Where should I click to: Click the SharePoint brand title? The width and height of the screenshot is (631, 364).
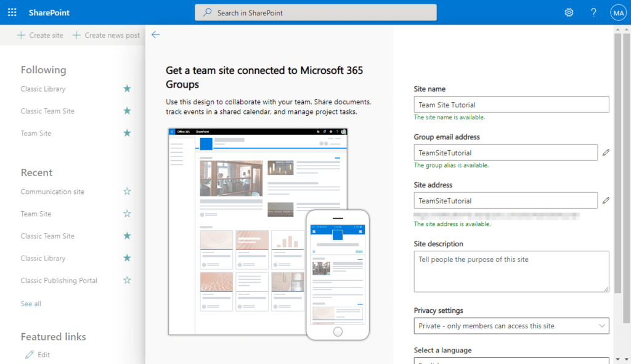click(x=49, y=12)
